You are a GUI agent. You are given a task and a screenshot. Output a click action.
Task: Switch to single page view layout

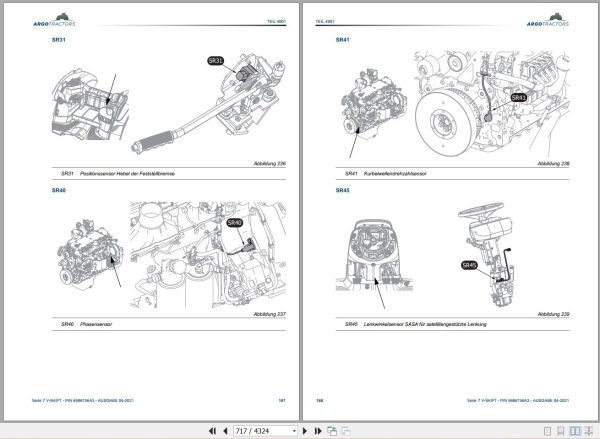coord(548,431)
